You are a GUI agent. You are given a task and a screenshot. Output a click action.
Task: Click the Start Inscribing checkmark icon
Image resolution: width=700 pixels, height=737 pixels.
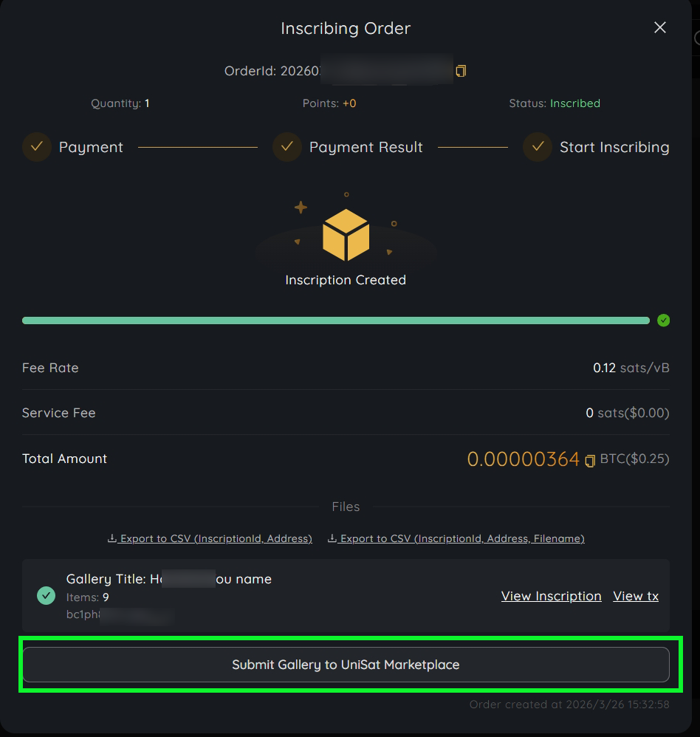(538, 147)
